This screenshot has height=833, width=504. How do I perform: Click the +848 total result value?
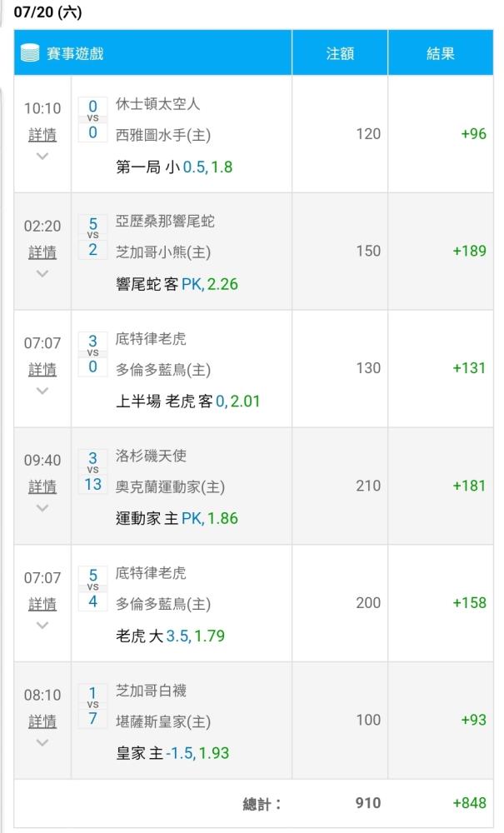[470, 803]
